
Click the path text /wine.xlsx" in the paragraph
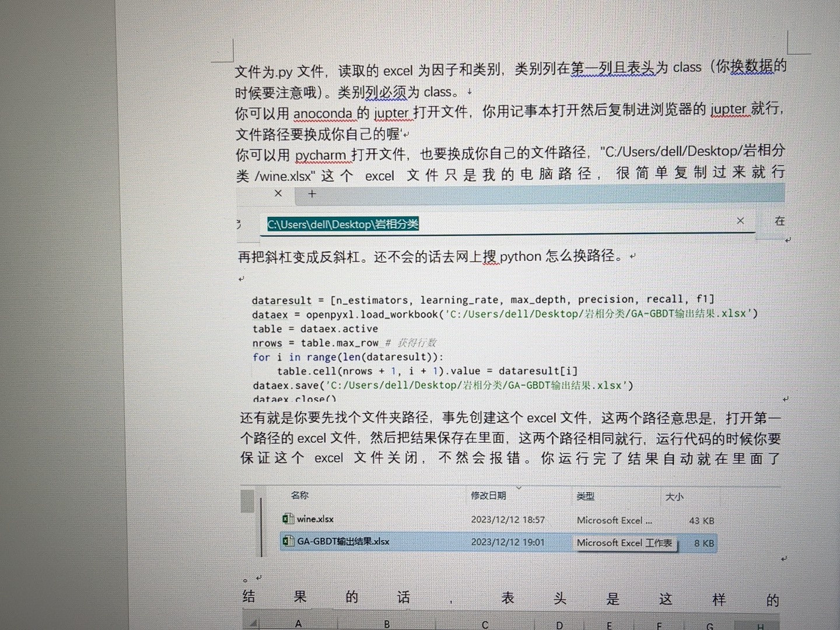285,176
